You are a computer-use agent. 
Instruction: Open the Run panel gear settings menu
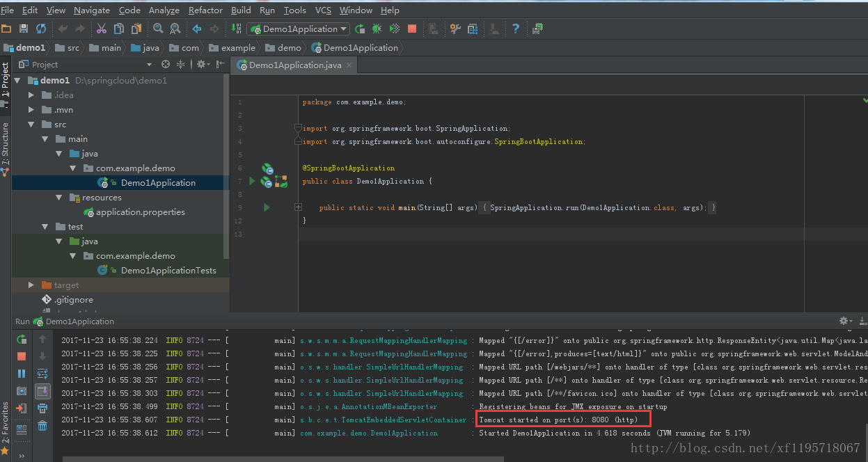click(x=846, y=321)
